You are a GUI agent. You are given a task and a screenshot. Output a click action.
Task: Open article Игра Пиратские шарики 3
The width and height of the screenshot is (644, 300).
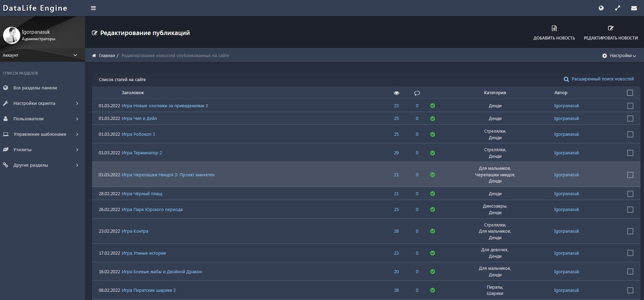149,290
